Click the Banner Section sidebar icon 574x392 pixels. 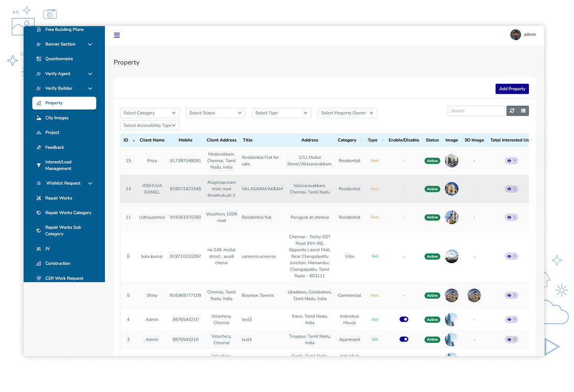click(x=39, y=45)
